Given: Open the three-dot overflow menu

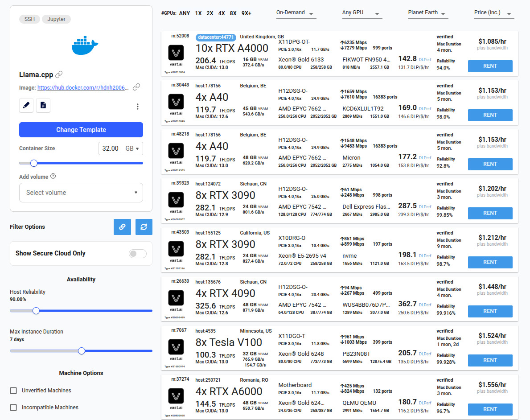Looking at the screenshot, I should click(x=138, y=107).
